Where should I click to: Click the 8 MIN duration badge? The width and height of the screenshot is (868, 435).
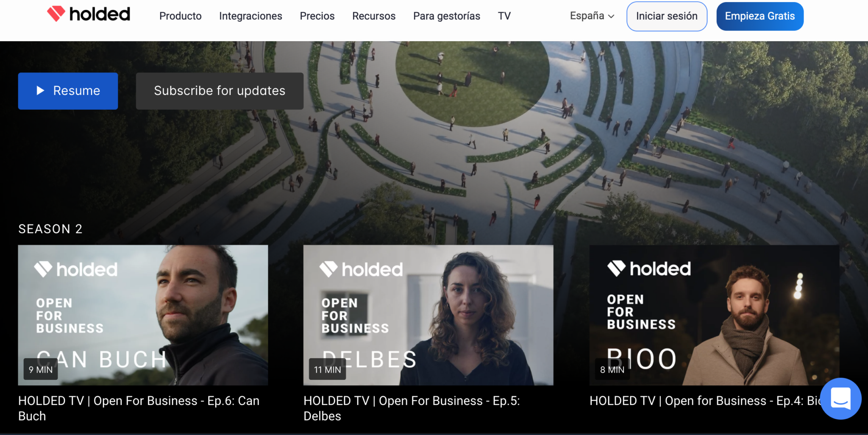click(612, 369)
